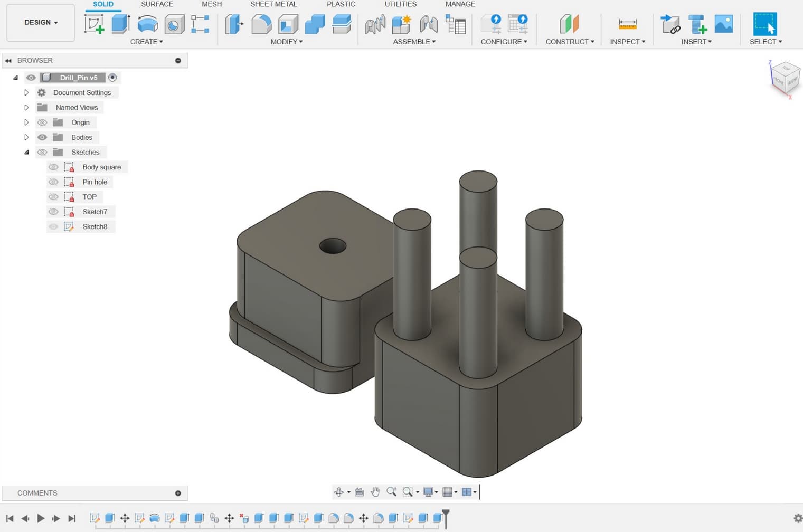803x532 pixels.
Task: Click the timeline end marker
Action: click(446, 518)
